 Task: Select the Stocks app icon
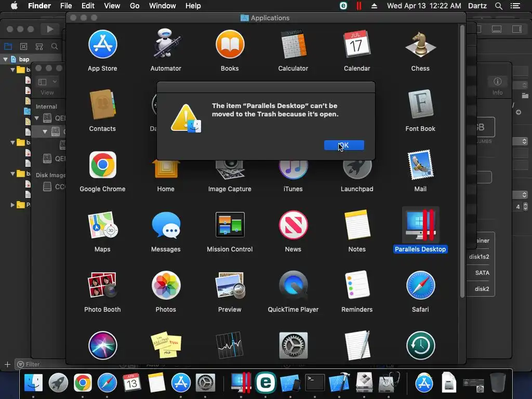230,345
